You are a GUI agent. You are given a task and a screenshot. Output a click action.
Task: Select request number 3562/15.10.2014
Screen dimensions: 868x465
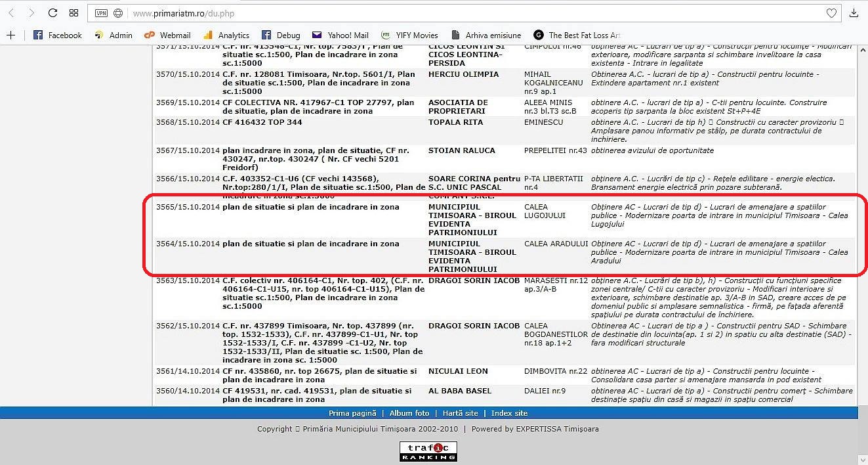coord(188,326)
